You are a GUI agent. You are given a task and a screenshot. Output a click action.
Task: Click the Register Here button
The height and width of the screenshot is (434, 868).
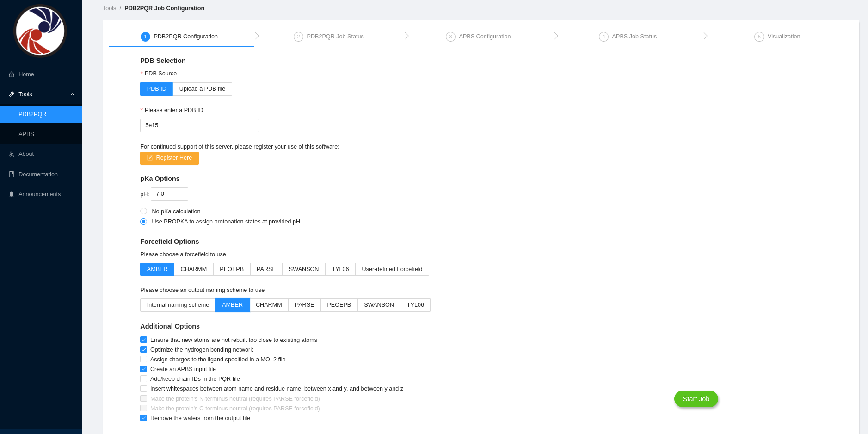169,158
